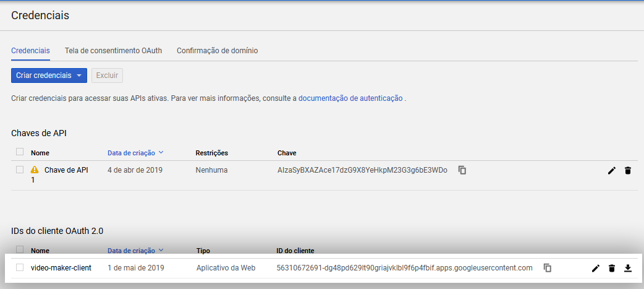Click the disabled Excluir button
The height and width of the screenshot is (289, 644).
(107, 75)
